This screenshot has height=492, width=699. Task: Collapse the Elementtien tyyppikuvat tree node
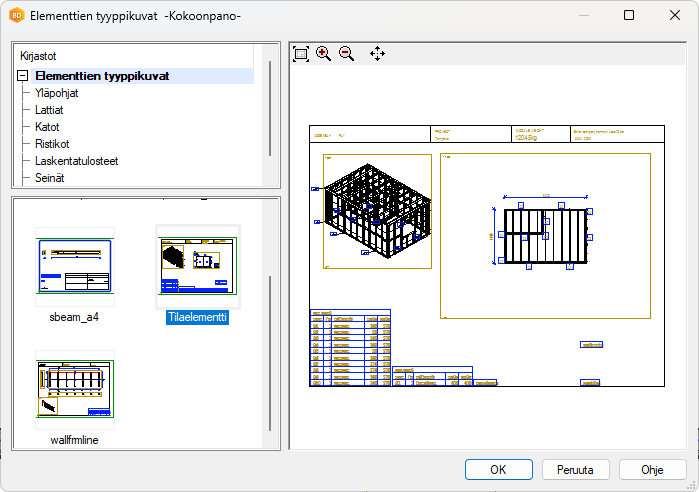(23, 76)
